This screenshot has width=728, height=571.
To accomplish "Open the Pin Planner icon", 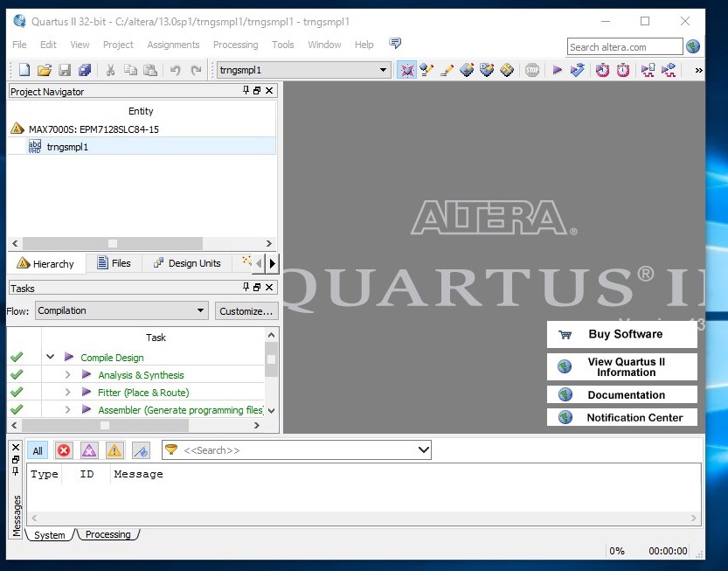I will tap(467, 70).
